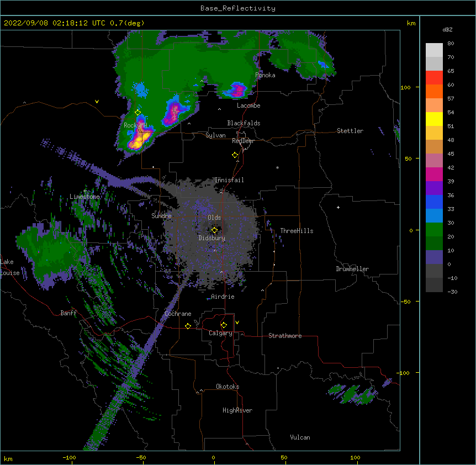
Task: Click the dBZ legend heading
Action: [x=447, y=29]
